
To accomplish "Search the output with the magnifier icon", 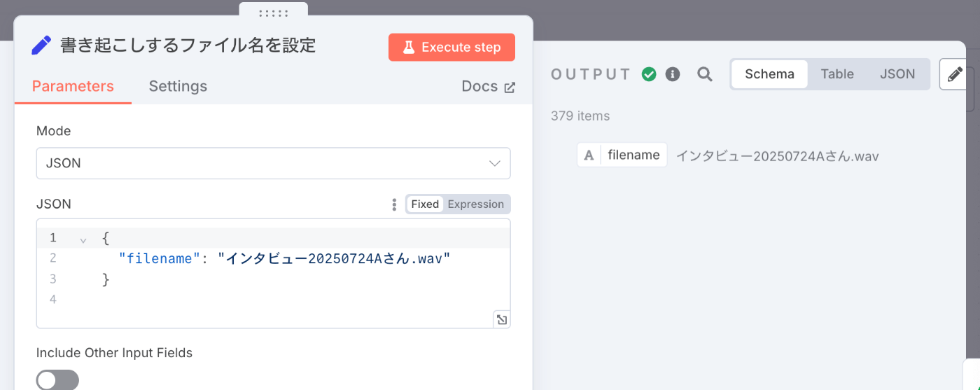I will (705, 74).
